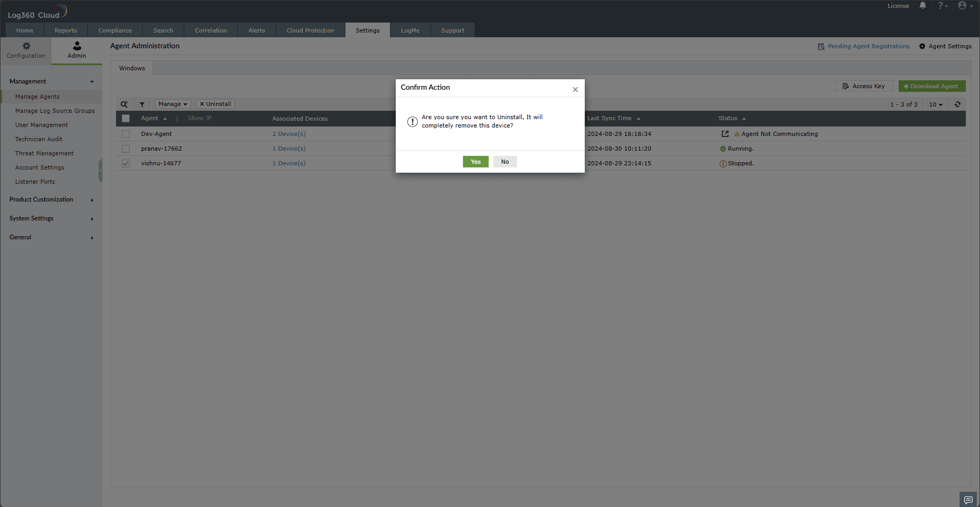
Task: Expand Product Customization section
Action: [51, 199]
